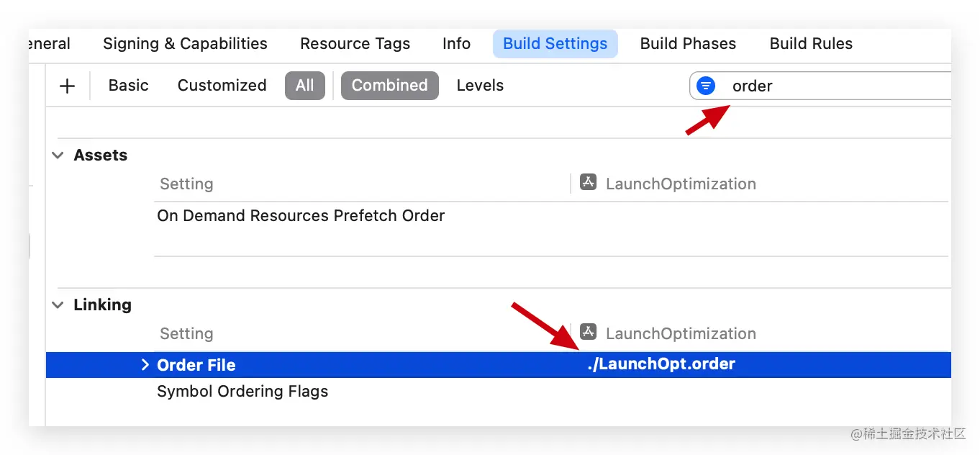Switch to Levels settings view
This screenshot has width=980, height=455.
480,86
